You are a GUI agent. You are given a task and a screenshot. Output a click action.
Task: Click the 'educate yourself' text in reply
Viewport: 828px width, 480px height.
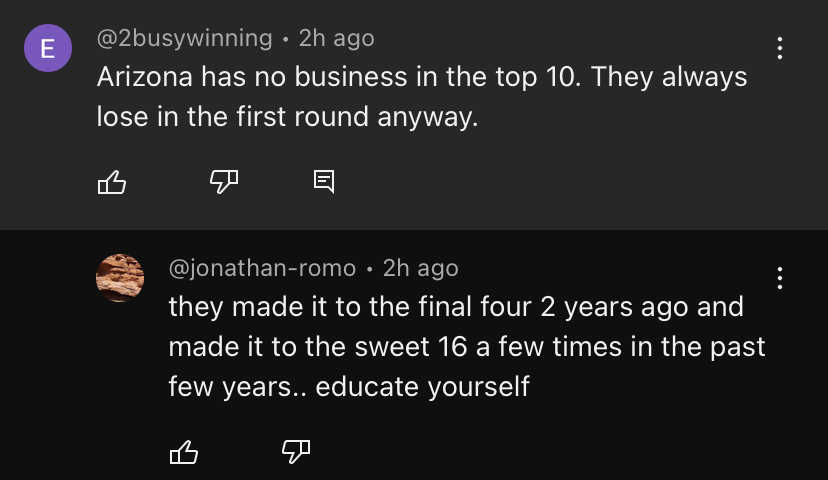click(422, 386)
